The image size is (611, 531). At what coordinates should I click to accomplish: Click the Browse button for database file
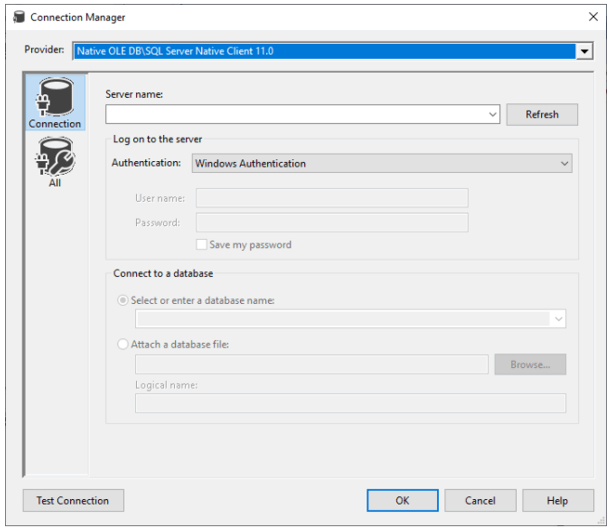pos(530,365)
